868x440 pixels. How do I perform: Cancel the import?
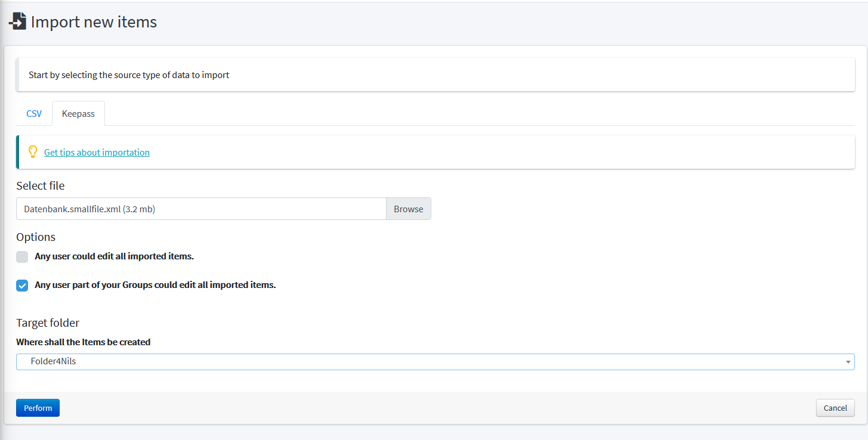point(835,408)
